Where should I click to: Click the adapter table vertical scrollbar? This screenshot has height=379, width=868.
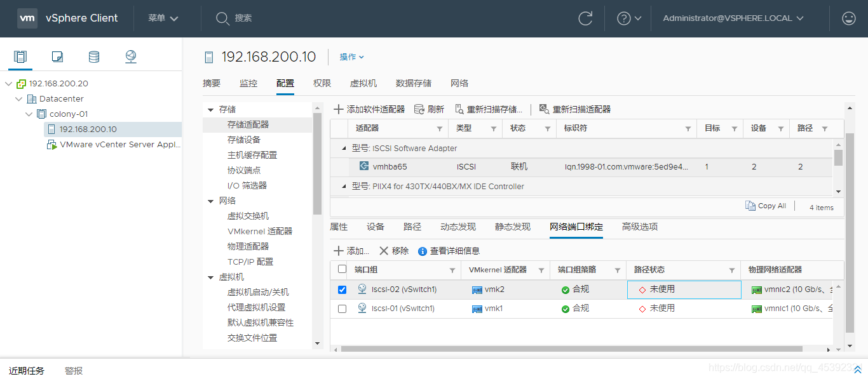[838, 157]
